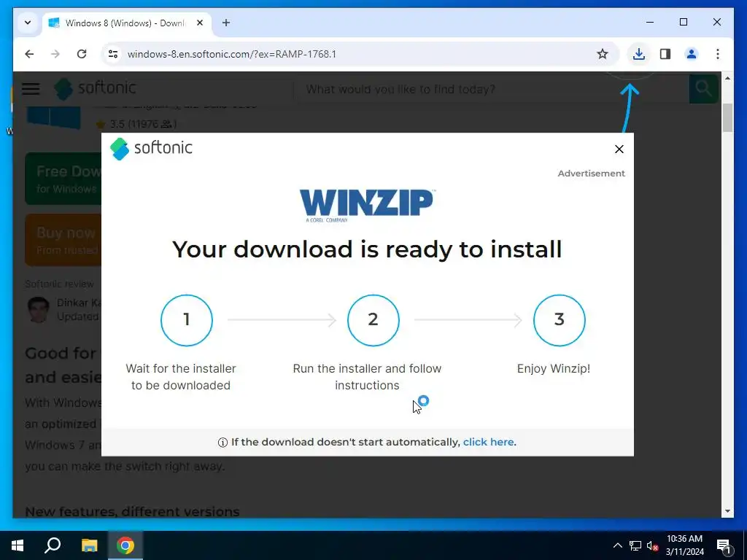The height and width of the screenshot is (560, 747).
Task: Select the Windows 8 (Windows) tab
Action: [x=127, y=23]
